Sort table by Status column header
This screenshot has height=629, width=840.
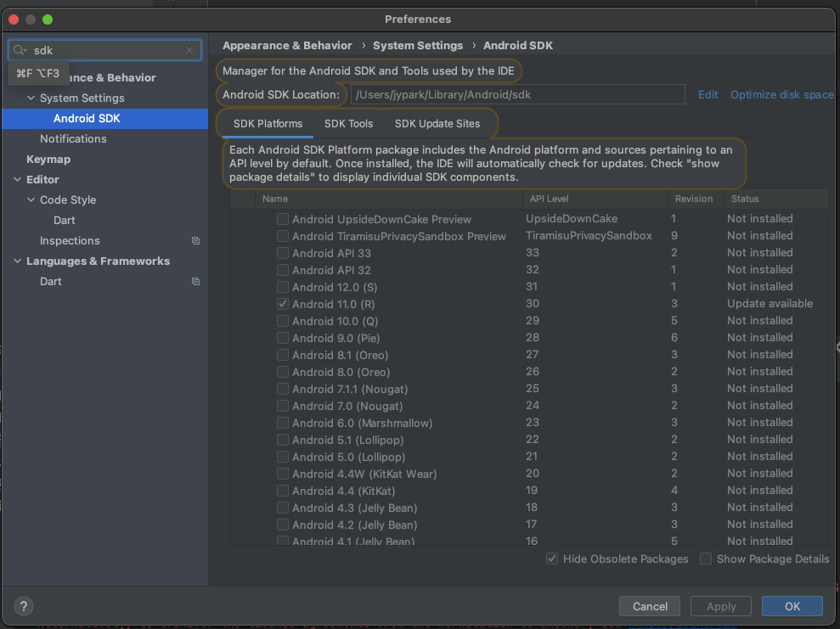click(x=775, y=199)
